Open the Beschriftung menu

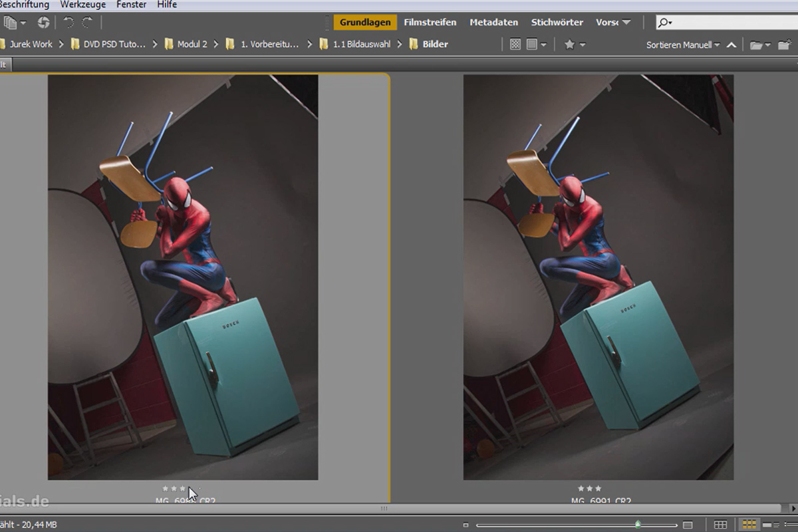tap(24, 5)
